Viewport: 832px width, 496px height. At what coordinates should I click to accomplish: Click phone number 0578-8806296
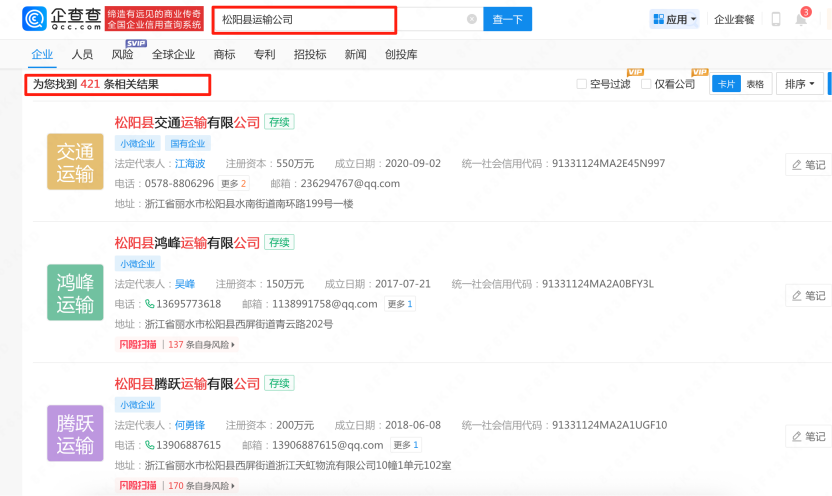coord(179,184)
